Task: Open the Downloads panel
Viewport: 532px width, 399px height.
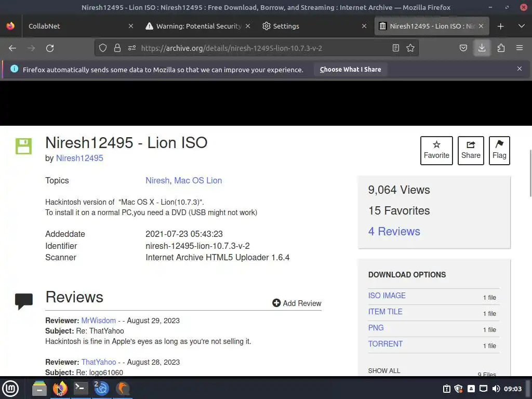Action: tap(482, 48)
